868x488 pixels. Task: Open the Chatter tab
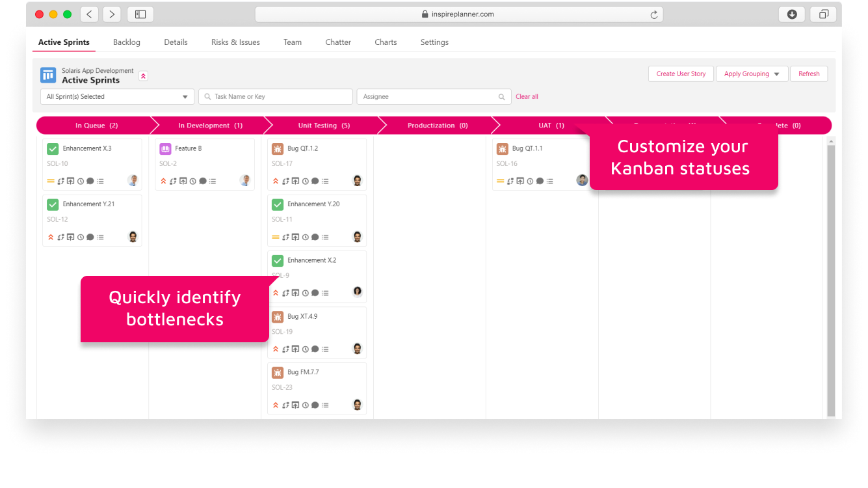(x=338, y=42)
